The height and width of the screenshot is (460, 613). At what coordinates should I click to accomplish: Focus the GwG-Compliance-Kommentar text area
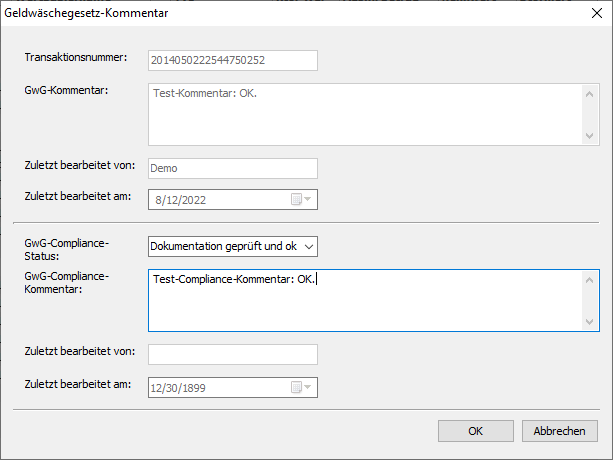coord(364,299)
